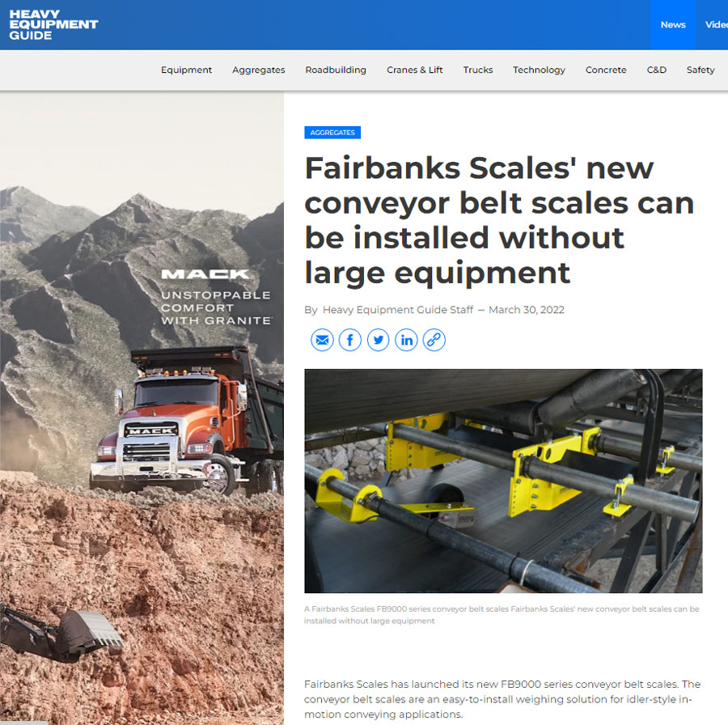
Task: Click the AGGREGATES category tag
Action: tap(332, 133)
